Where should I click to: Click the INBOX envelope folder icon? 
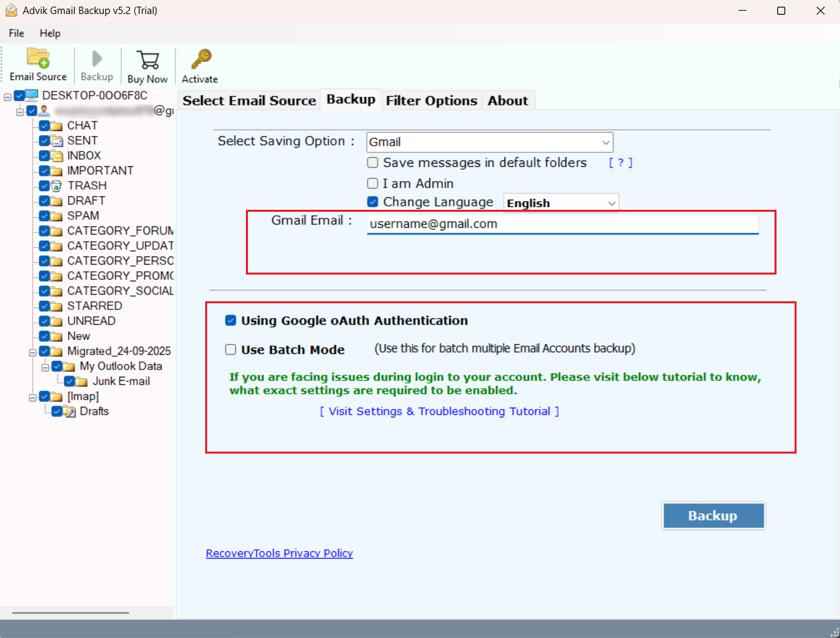click(x=57, y=156)
